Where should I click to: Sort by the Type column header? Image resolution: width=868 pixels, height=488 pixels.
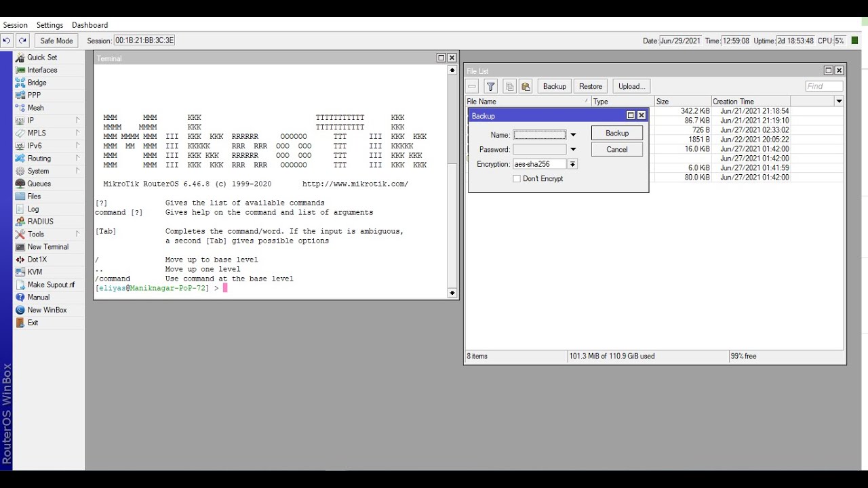click(x=622, y=101)
